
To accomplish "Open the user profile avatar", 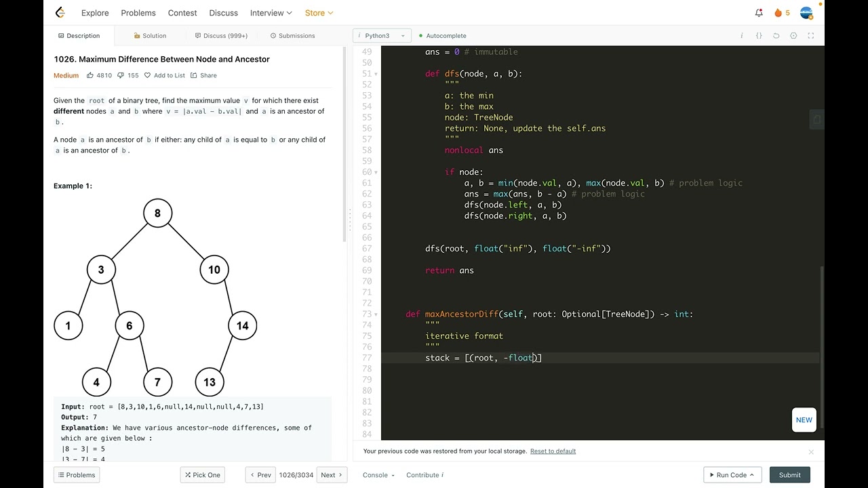I will pos(806,13).
